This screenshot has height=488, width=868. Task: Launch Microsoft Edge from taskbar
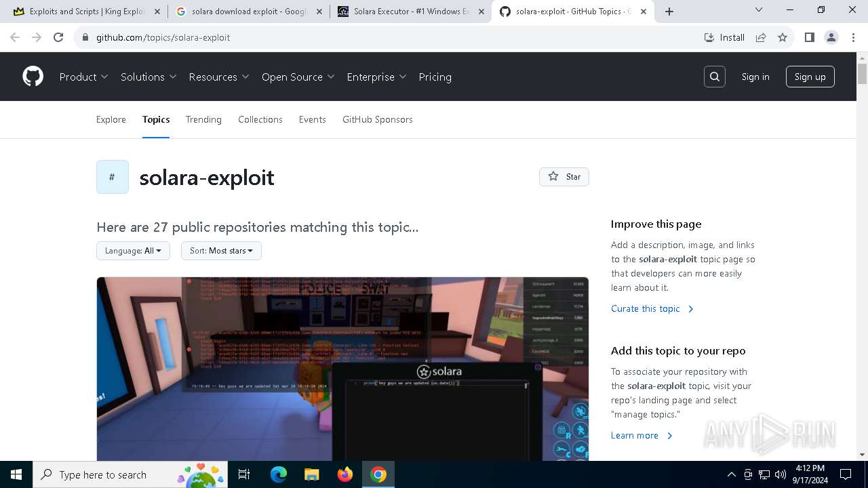click(279, 474)
